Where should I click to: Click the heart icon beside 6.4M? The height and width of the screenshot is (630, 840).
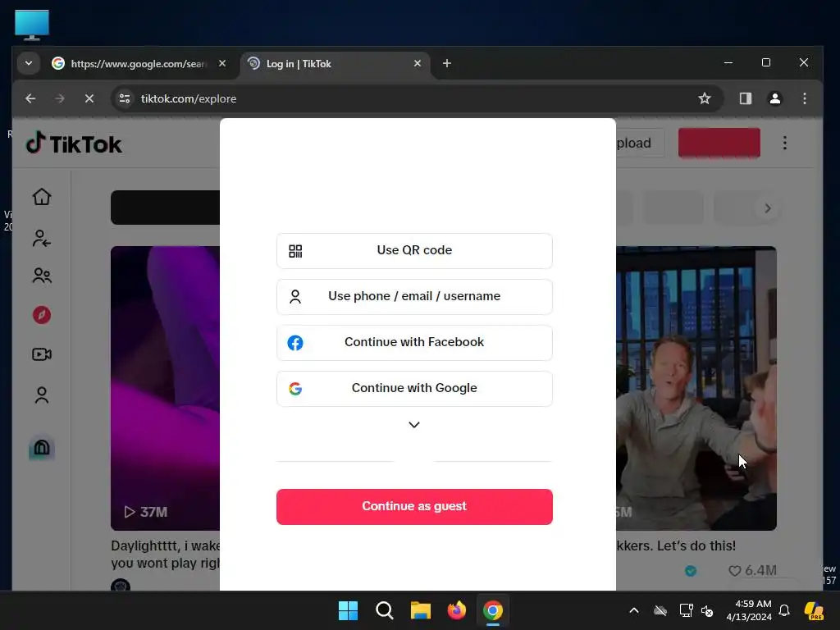pos(734,571)
